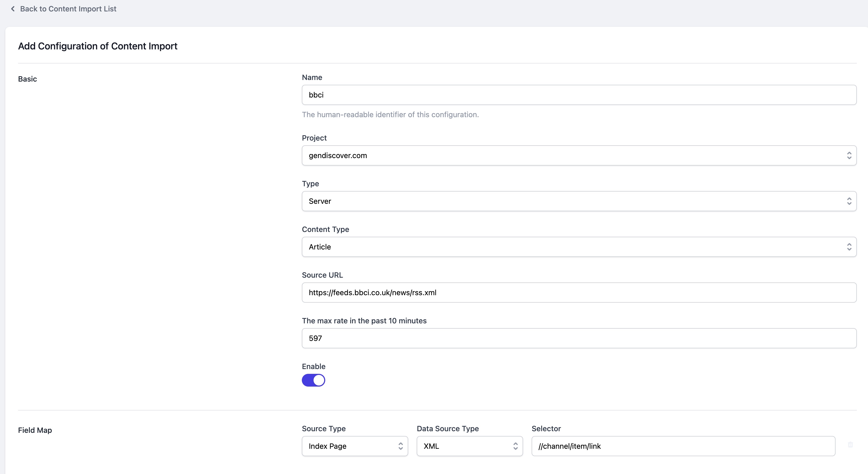Expand the Data Source Type dropdown showing XML

click(x=465, y=446)
